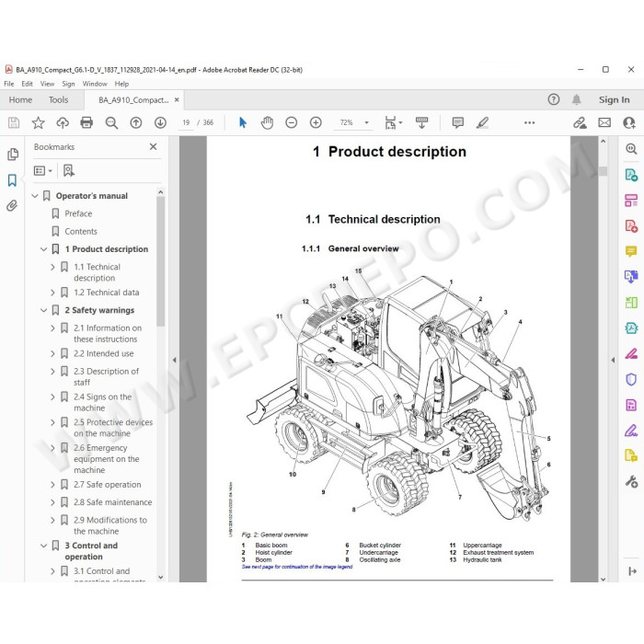Activate the hand pan tool
Screen dimensions: 644x644
click(x=267, y=122)
